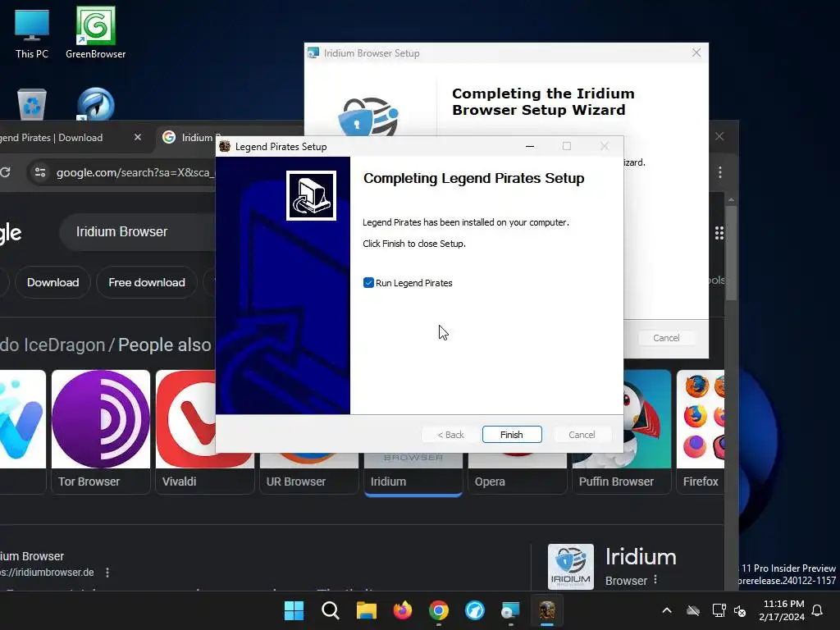Open Chrome three-dot menu

tap(720, 172)
